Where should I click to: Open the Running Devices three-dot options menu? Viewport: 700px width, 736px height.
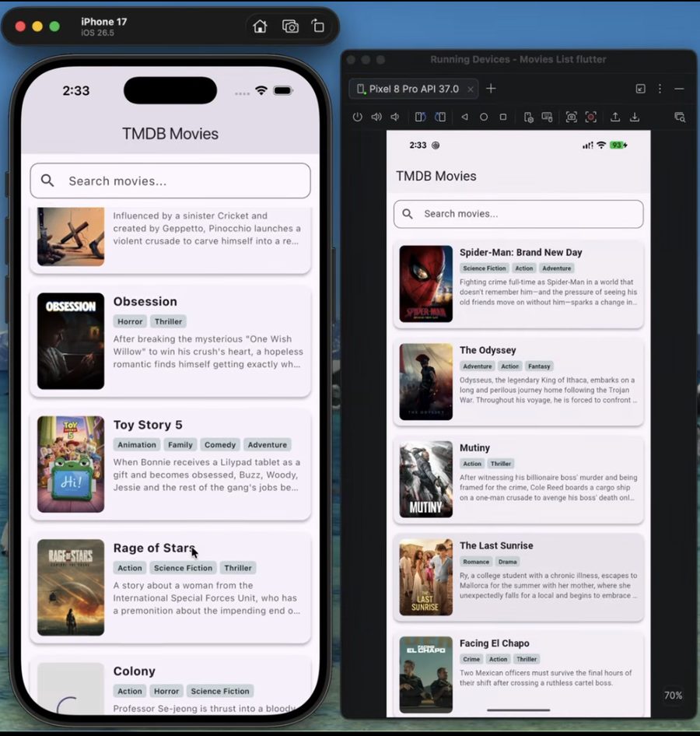[x=660, y=89]
